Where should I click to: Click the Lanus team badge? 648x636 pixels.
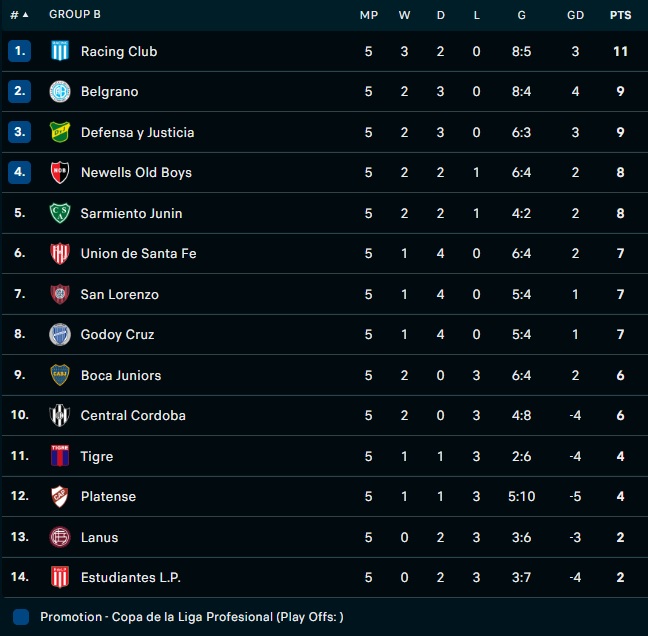click(x=60, y=537)
